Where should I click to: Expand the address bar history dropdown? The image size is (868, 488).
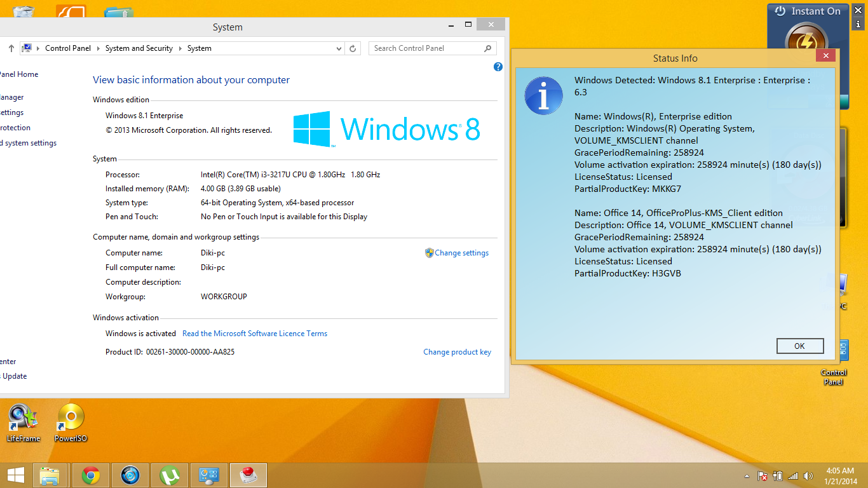(339, 48)
